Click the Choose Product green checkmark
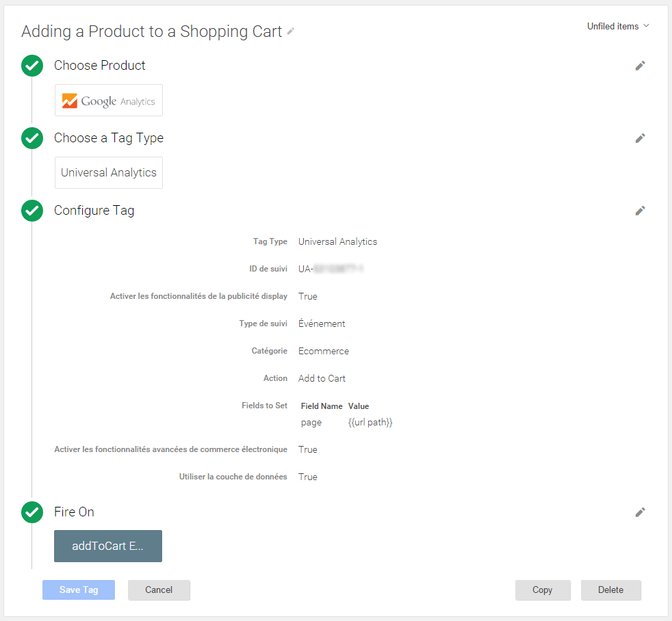Viewport: 672px width, 621px height. 32,66
